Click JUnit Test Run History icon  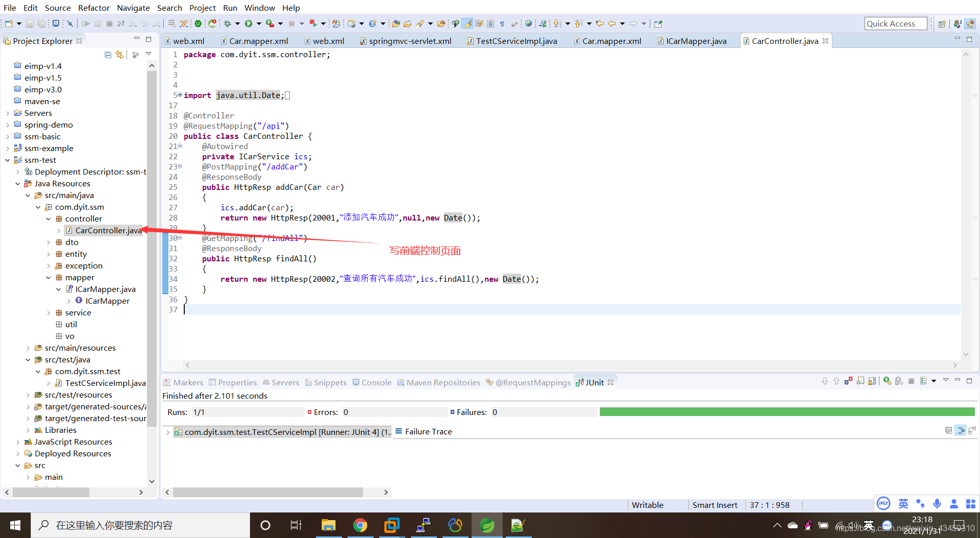pos(923,381)
